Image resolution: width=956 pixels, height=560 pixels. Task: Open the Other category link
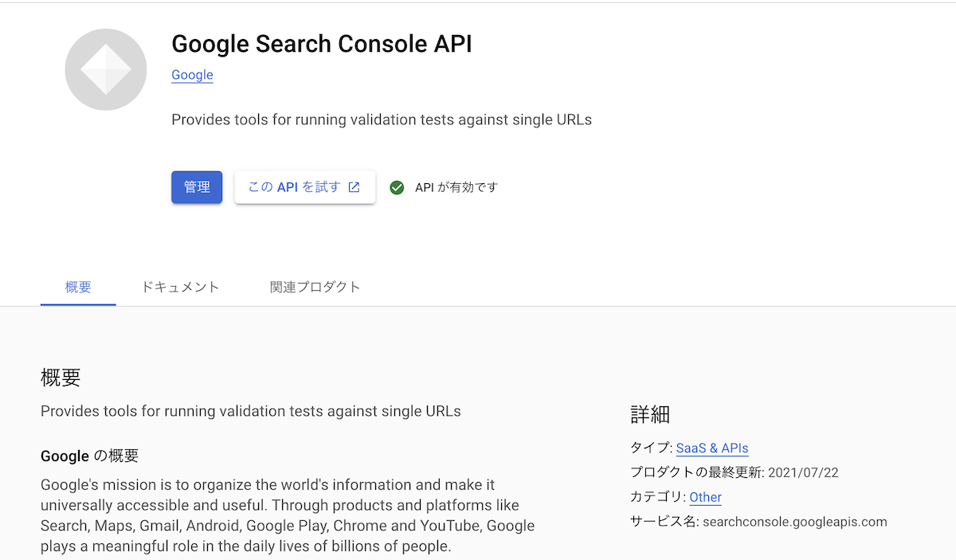tap(704, 497)
